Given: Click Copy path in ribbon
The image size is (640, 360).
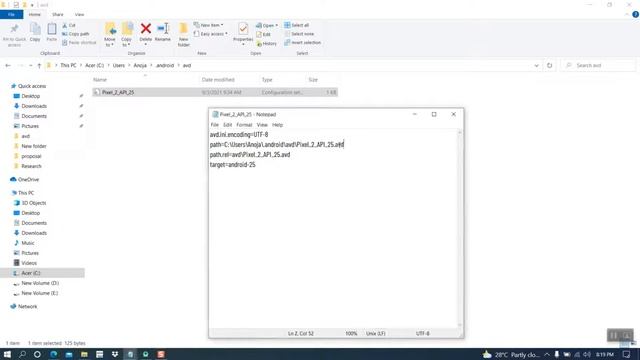Looking at the screenshot, I should (x=76, y=34).
